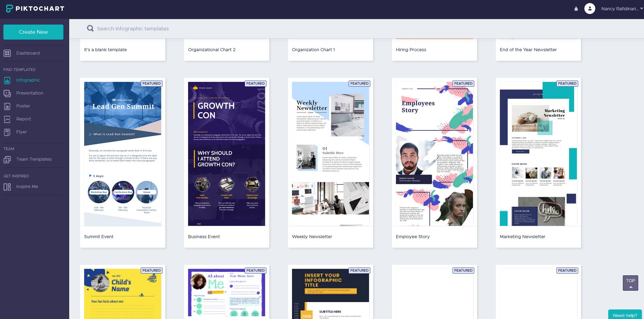This screenshot has width=644, height=319.
Task: Click FEATURED badge on Summit Event
Action: pos(152,84)
